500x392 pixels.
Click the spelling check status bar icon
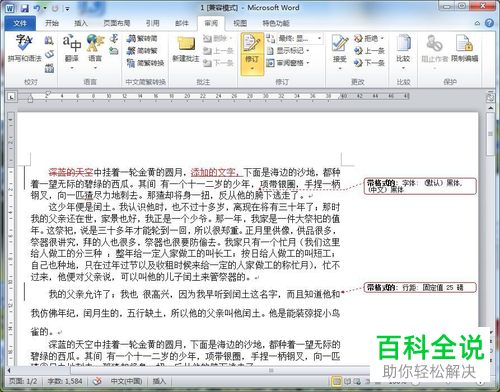click(x=97, y=381)
